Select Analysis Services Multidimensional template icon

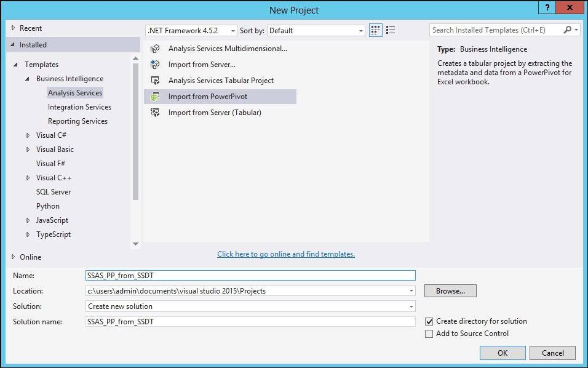tap(155, 49)
